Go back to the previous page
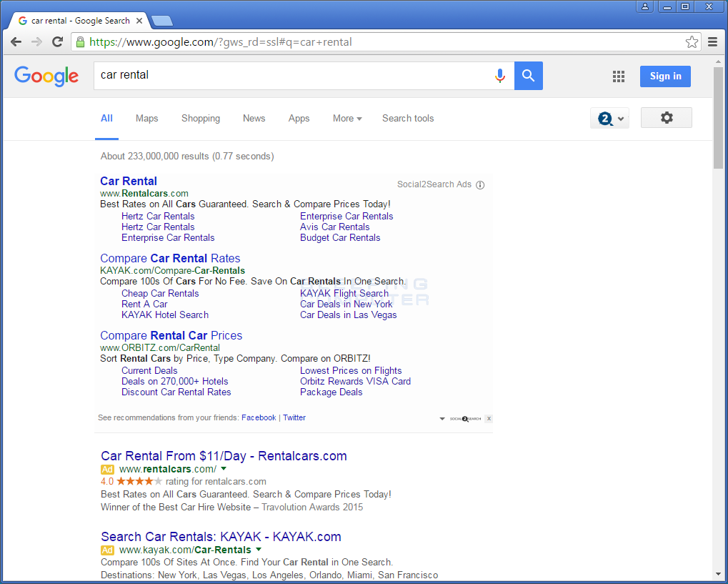 16,41
